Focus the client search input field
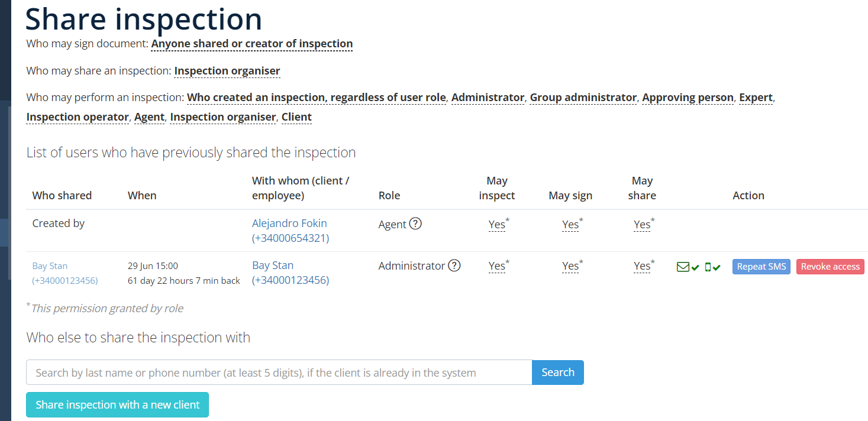868x421 pixels. pos(279,373)
